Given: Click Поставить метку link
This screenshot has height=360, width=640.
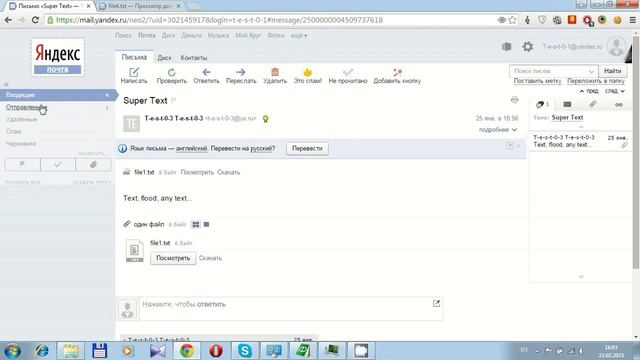Looking at the screenshot, I should (x=537, y=81).
